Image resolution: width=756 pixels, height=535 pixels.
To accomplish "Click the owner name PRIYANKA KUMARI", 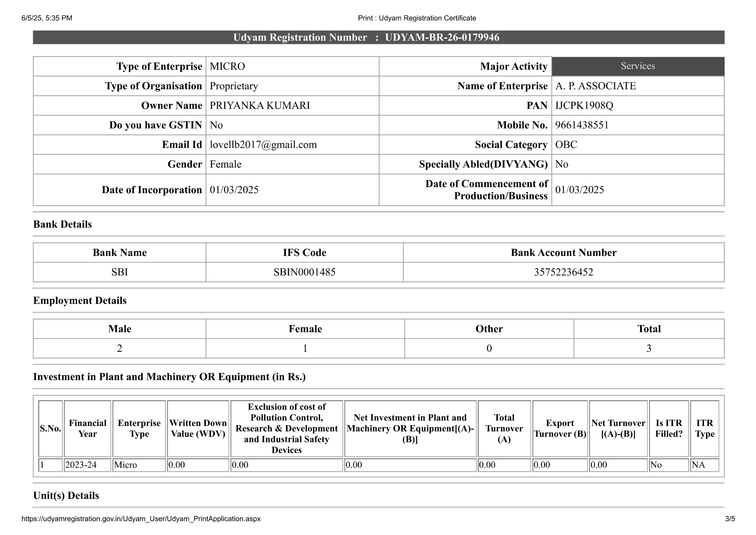I will [259, 106].
